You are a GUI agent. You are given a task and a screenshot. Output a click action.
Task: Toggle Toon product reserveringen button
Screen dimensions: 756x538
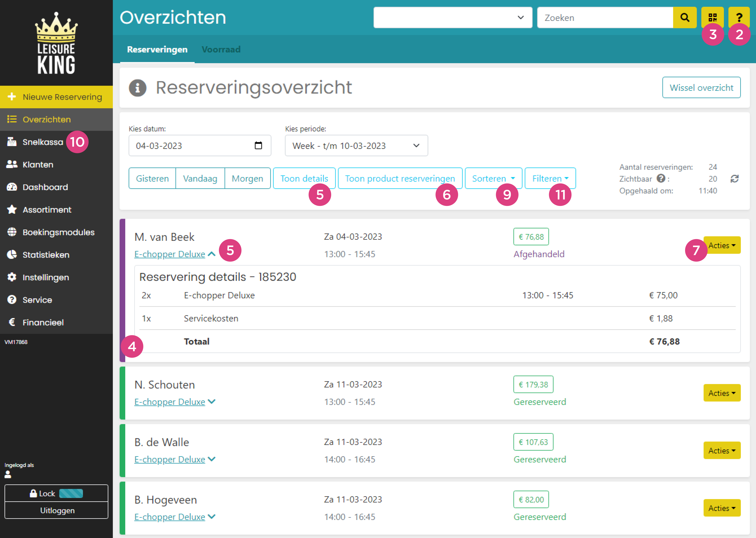click(400, 179)
